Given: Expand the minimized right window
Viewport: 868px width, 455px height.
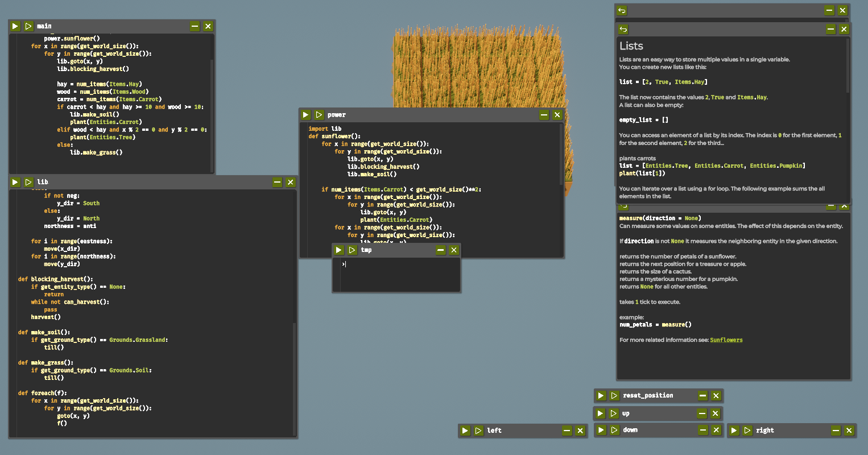Looking at the screenshot, I should [836, 431].
